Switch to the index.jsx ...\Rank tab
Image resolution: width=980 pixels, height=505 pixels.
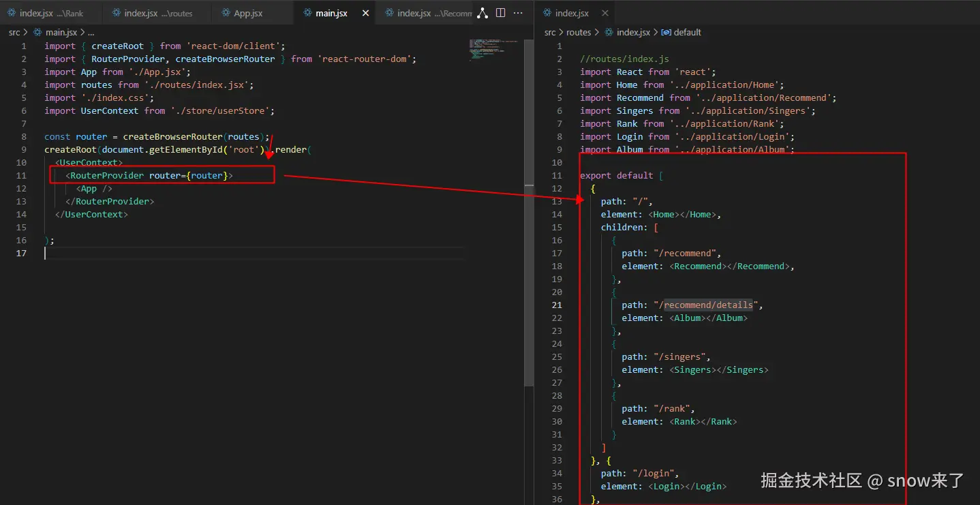[51, 13]
